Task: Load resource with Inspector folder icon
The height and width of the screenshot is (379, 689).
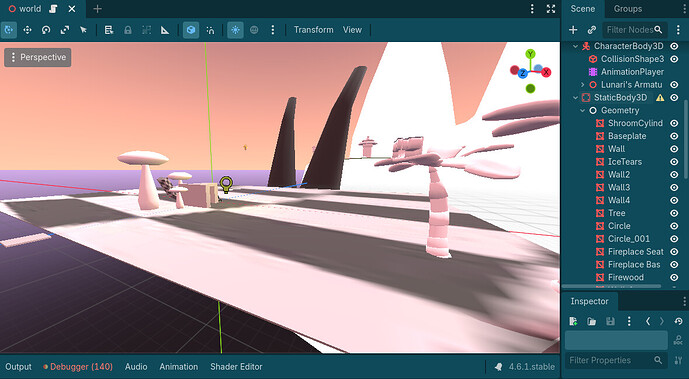Action: click(591, 321)
